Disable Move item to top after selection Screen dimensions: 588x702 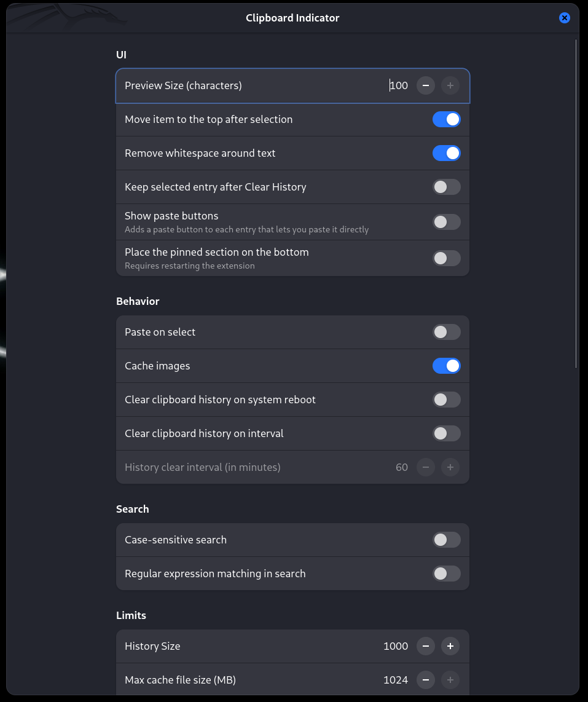(446, 119)
